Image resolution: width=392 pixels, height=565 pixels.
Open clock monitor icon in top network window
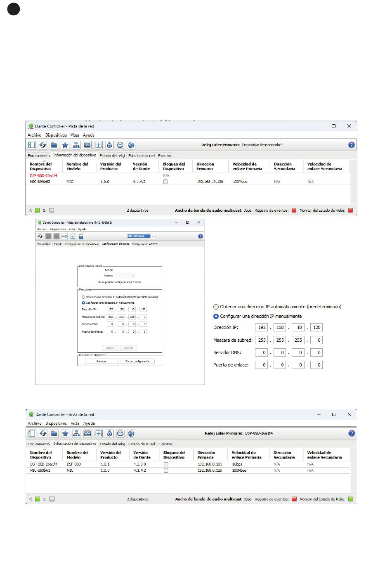click(87, 145)
